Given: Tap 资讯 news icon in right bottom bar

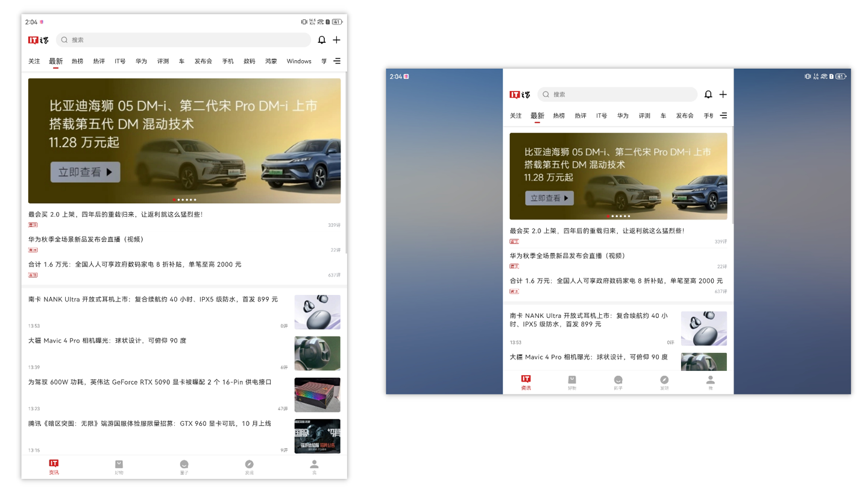Looking at the screenshot, I should 526,382.
